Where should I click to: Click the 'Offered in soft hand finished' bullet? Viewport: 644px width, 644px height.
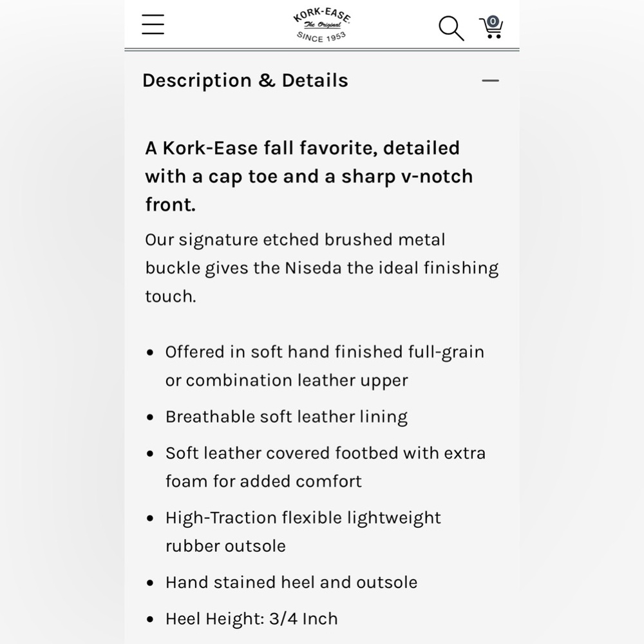[325, 366]
